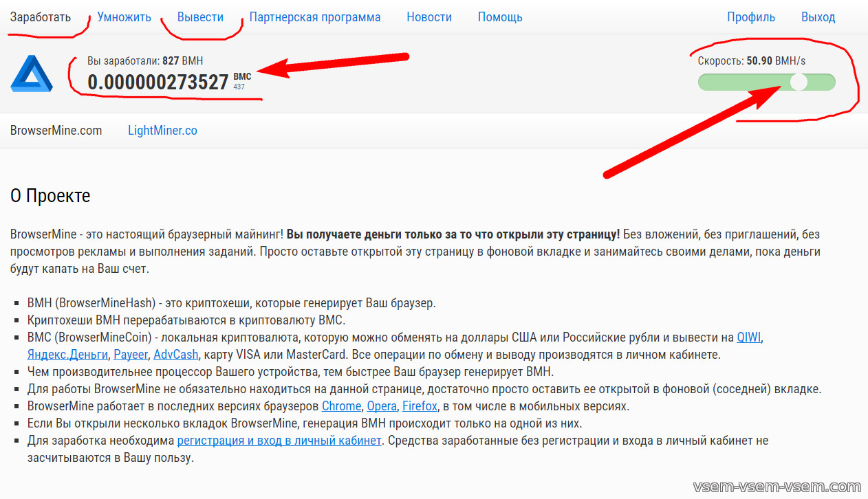Open the Заработать menu item
Viewport: 868px width, 499px height.
(41, 17)
